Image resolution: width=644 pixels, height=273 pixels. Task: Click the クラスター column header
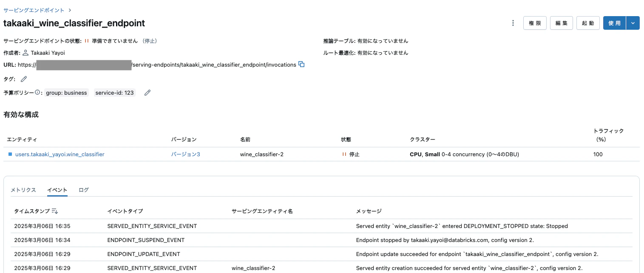[422, 139]
